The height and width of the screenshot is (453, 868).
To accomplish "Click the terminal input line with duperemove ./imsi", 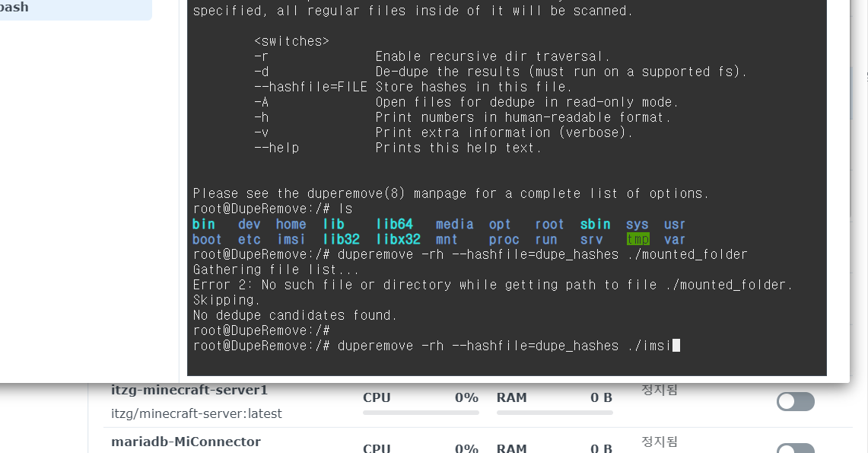I will (436, 346).
